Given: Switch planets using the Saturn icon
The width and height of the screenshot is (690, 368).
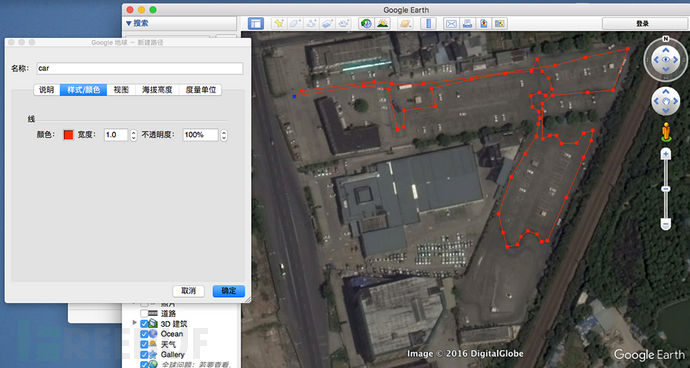Looking at the screenshot, I should pyautogui.click(x=405, y=23).
